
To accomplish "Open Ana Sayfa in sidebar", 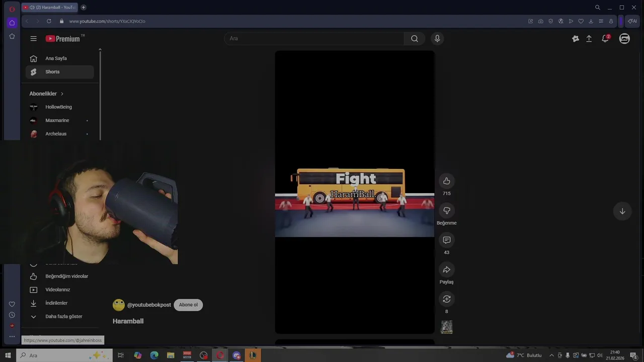I will pos(60,58).
